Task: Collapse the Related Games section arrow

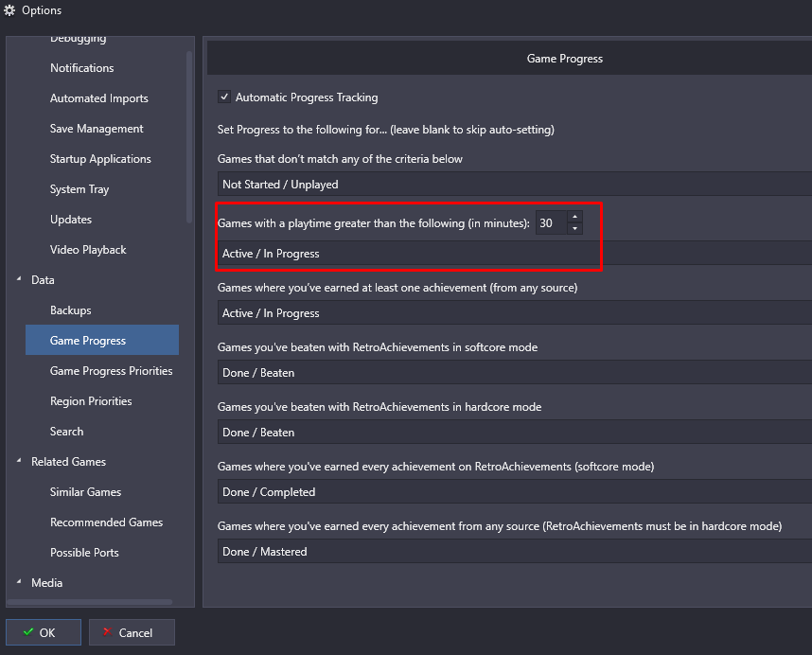Action: click(20, 462)
